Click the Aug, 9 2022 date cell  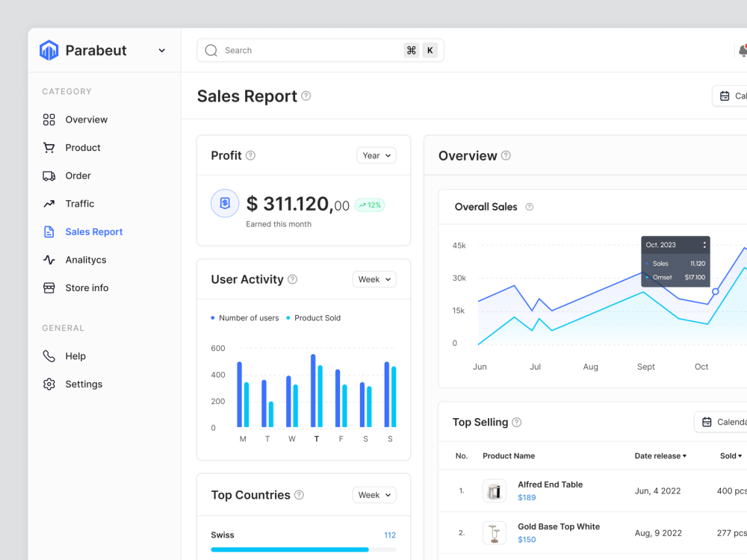(x=658, y=533)
